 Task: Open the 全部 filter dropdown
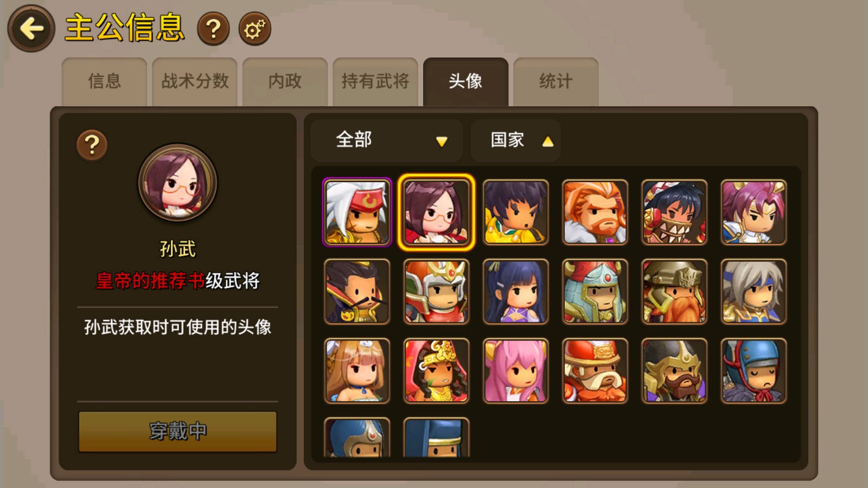point(387,140)
